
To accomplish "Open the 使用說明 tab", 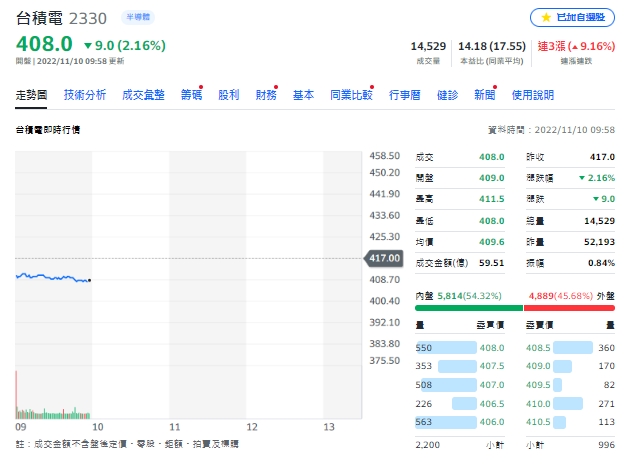I will tap(533, 95).
